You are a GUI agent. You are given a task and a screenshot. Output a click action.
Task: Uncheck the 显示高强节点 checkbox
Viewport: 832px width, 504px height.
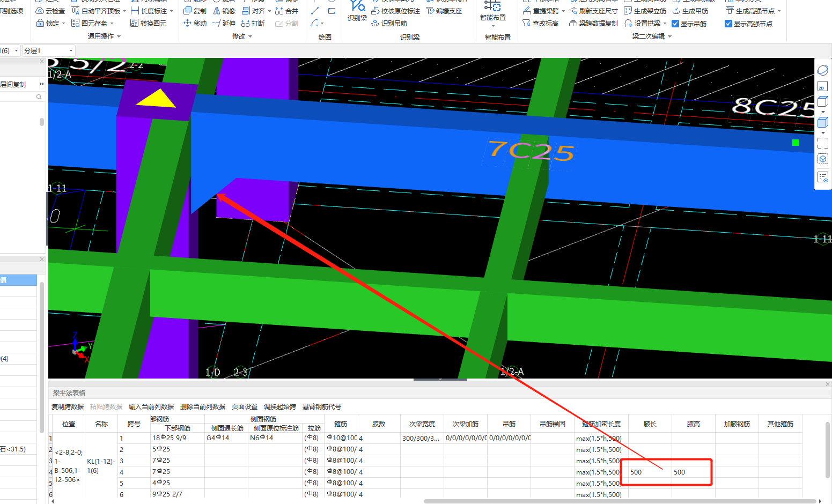point(728,24)
